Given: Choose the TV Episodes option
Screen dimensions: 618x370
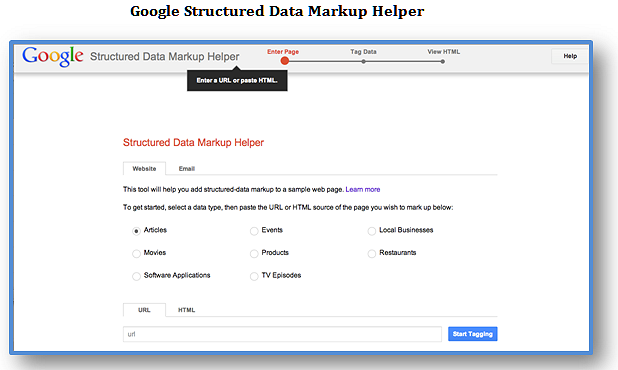Looking at the screenshot, I should coord(254,276).
